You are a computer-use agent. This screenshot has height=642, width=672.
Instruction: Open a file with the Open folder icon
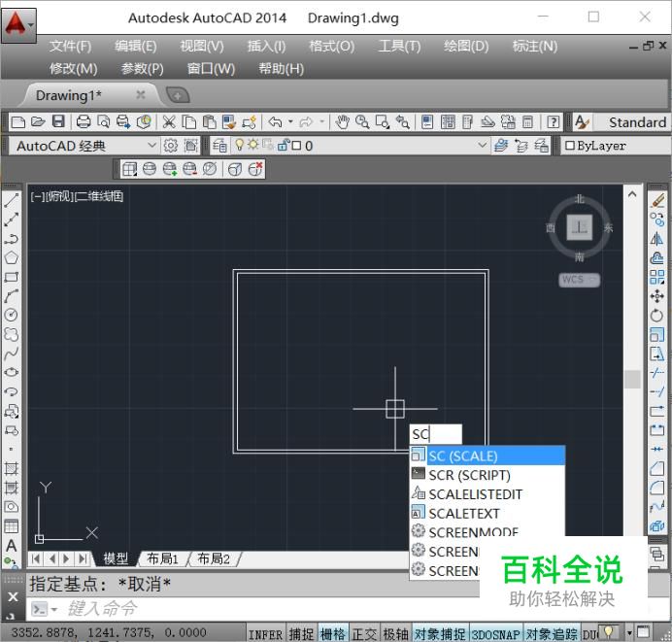[x=38, y=122]
